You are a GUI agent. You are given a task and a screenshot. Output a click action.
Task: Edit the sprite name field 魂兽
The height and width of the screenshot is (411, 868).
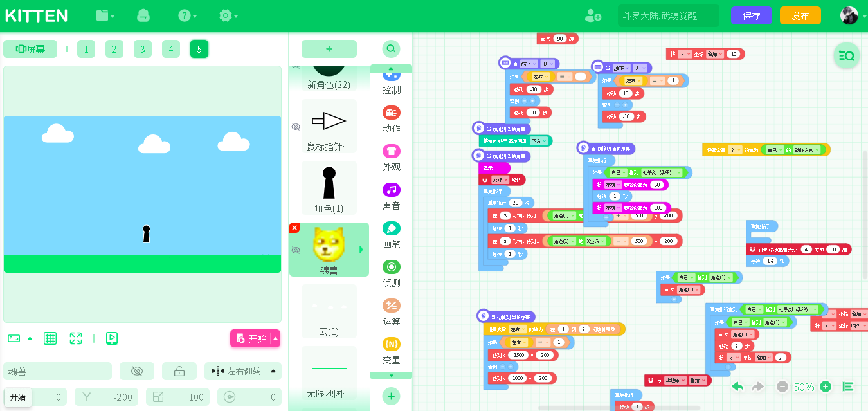[x=58, y=371]
